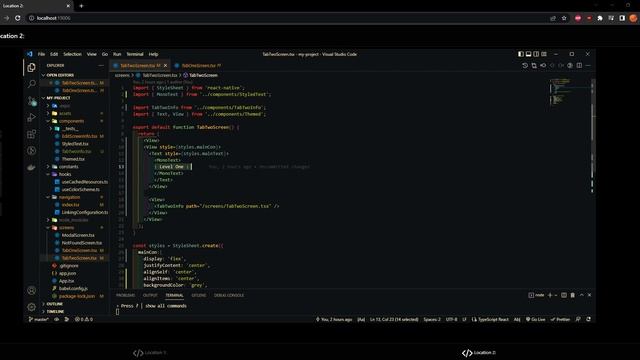Open the Docker view in activity bar
The height and width of the screenshot is (360, 640).
31,167
